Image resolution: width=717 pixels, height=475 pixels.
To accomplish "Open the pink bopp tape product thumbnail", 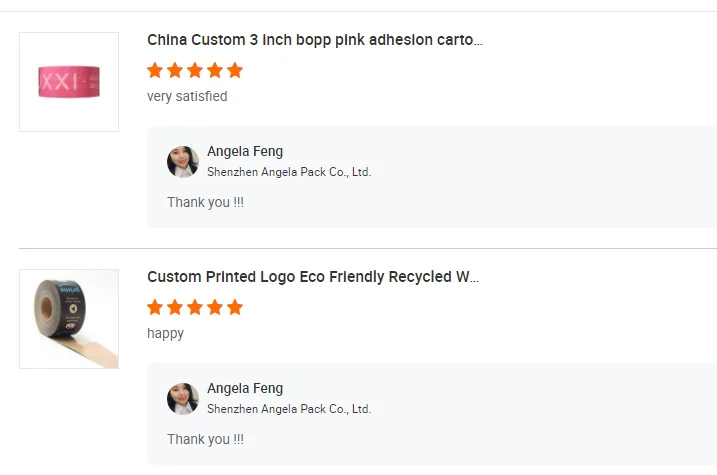I will 69,82.
